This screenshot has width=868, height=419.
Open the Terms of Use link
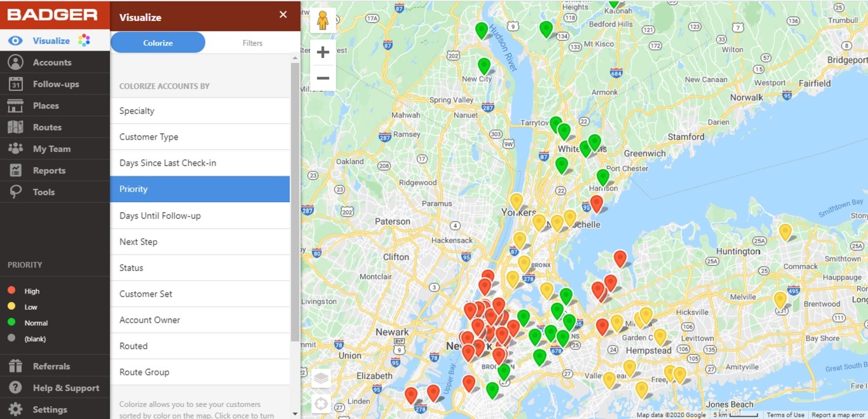point(785,414)
